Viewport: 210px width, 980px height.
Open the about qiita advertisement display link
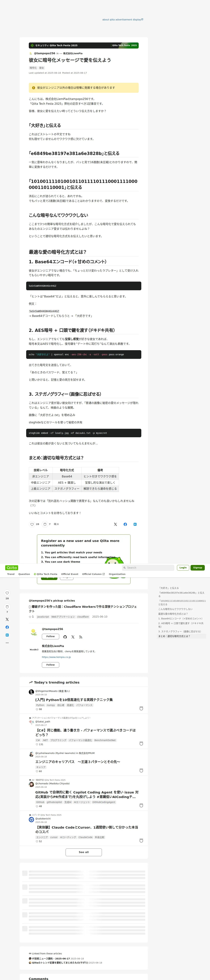(x=123, y=19)
